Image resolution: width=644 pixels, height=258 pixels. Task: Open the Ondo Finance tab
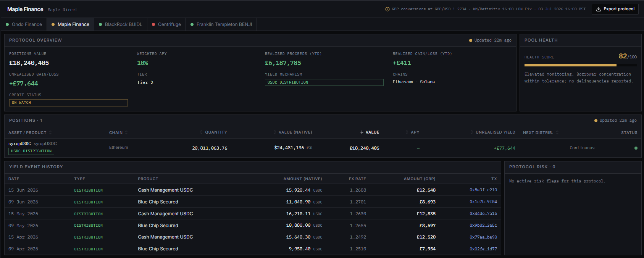coord(24,24)
